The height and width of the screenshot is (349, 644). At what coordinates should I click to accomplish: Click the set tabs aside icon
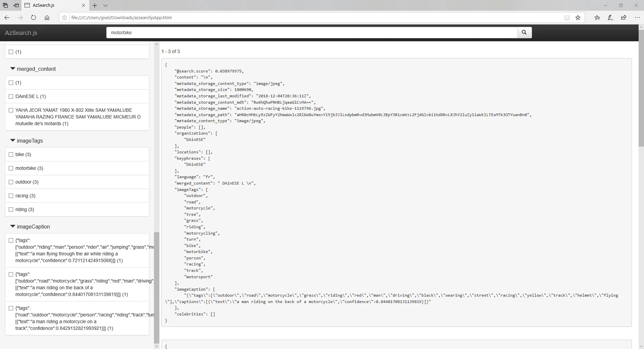point(16,5)
